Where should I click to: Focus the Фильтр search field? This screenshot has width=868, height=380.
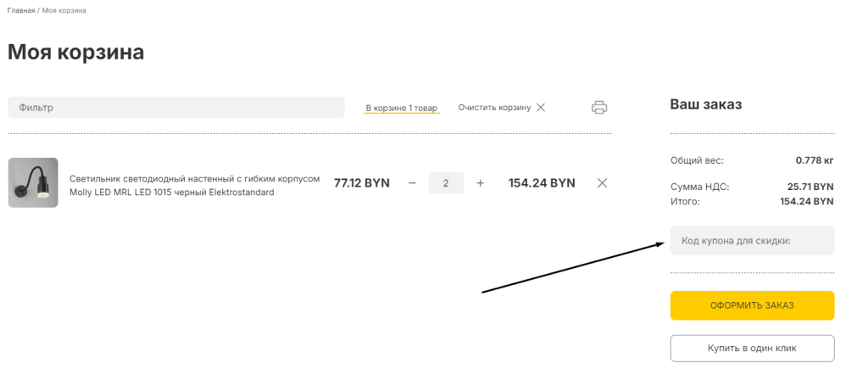[x=175, y=108]
